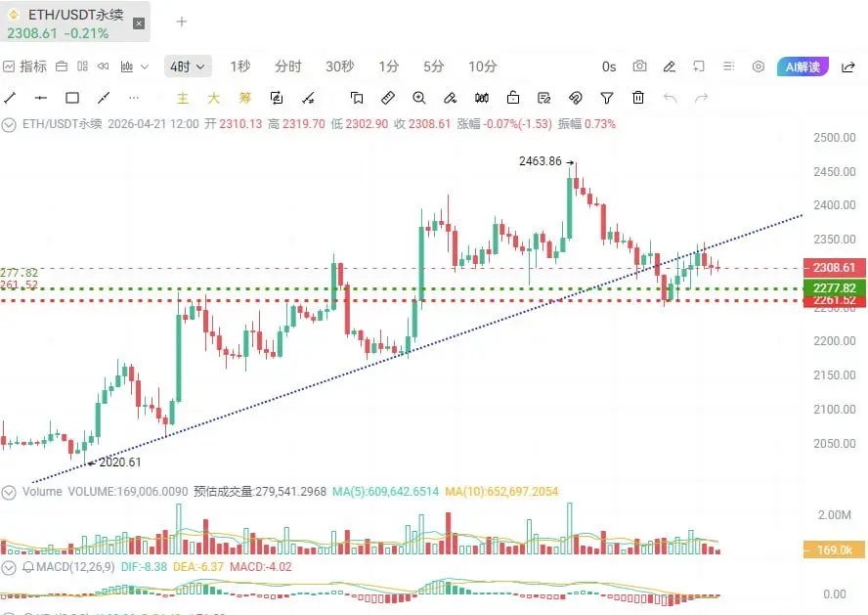Click the red 2261.52 price label
868x615 pixels.
834,300
